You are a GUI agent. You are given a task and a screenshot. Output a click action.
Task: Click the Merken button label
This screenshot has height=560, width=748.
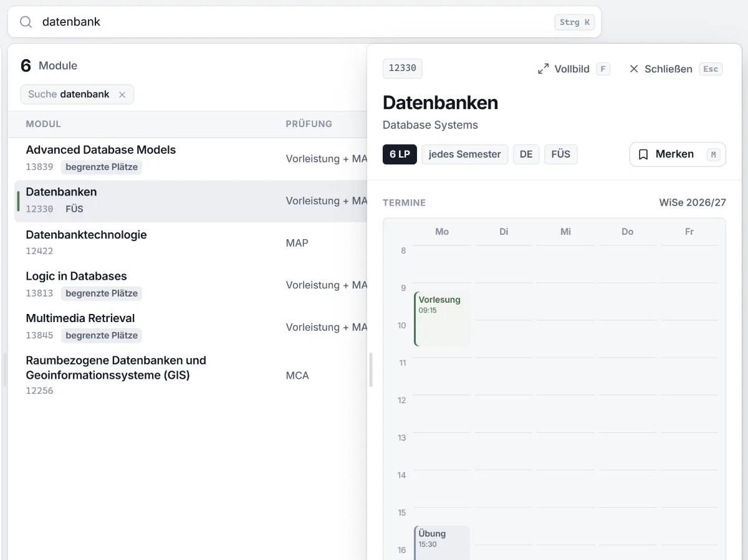674,154
